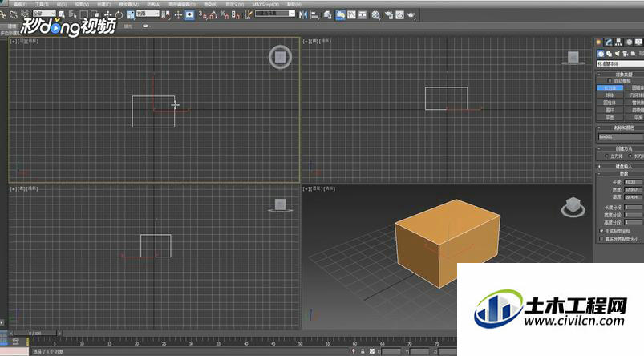The image size is (644, 356).
Task: Click the 高度分段 value field
Action: coord(633,222)
